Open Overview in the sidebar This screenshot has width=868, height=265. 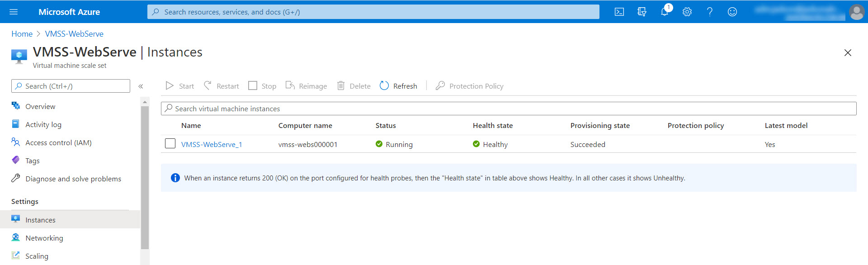[x=40, y=106]
